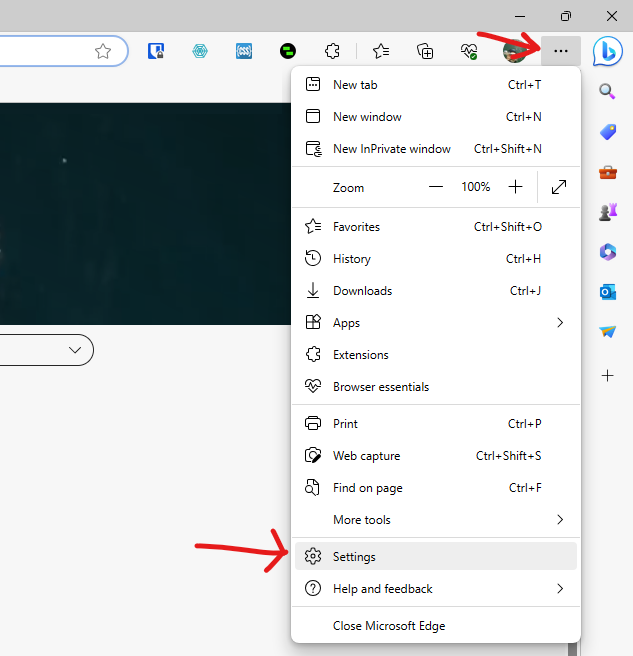Choose Find on page
This screenshot has width=633, height=656.
[x=436, y=488]
